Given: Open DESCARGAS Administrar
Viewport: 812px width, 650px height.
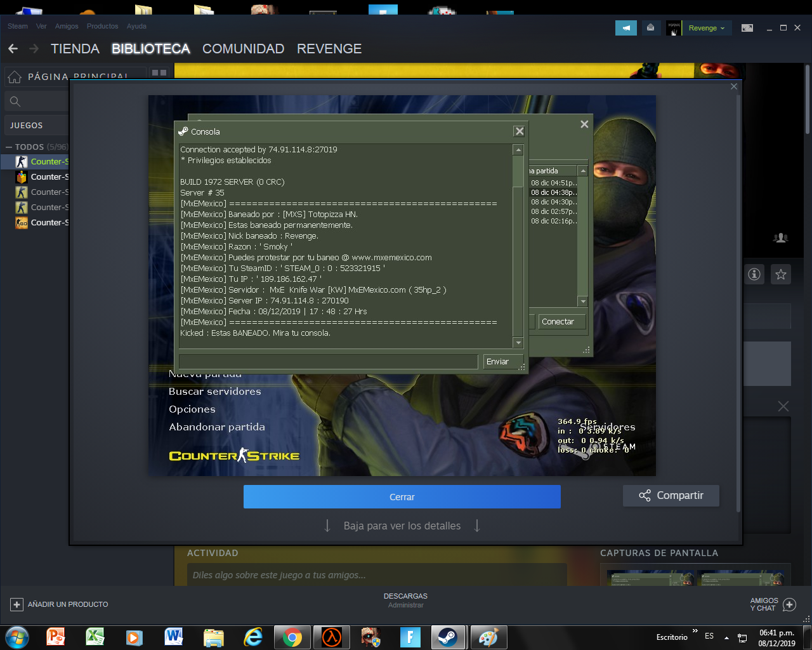Looking at the screenshot, I should [405, 600].
